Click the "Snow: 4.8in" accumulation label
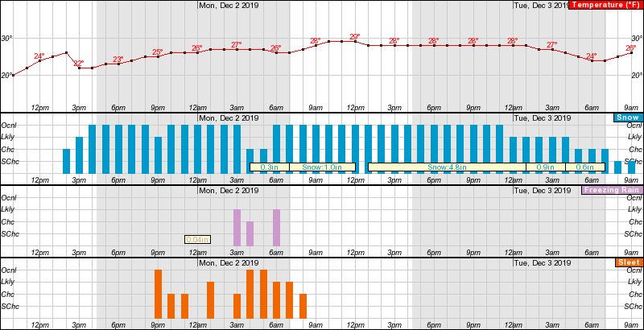The image size is (644, 330). pos(446,167)
